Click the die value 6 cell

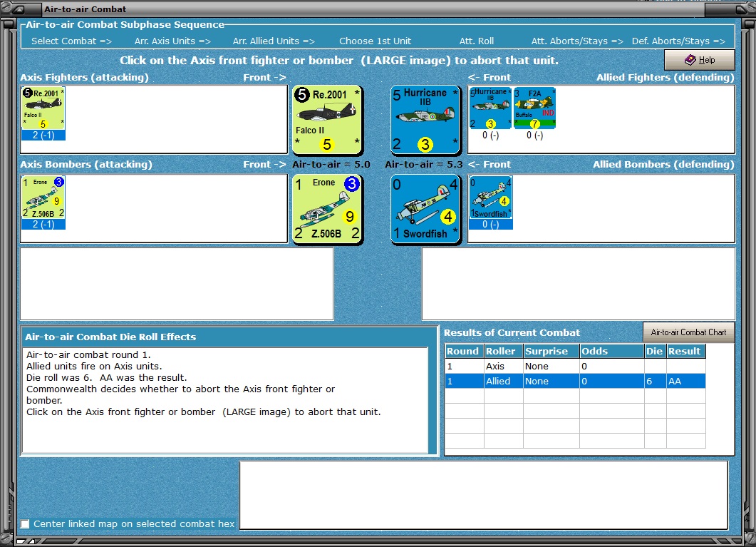[655, 381]
